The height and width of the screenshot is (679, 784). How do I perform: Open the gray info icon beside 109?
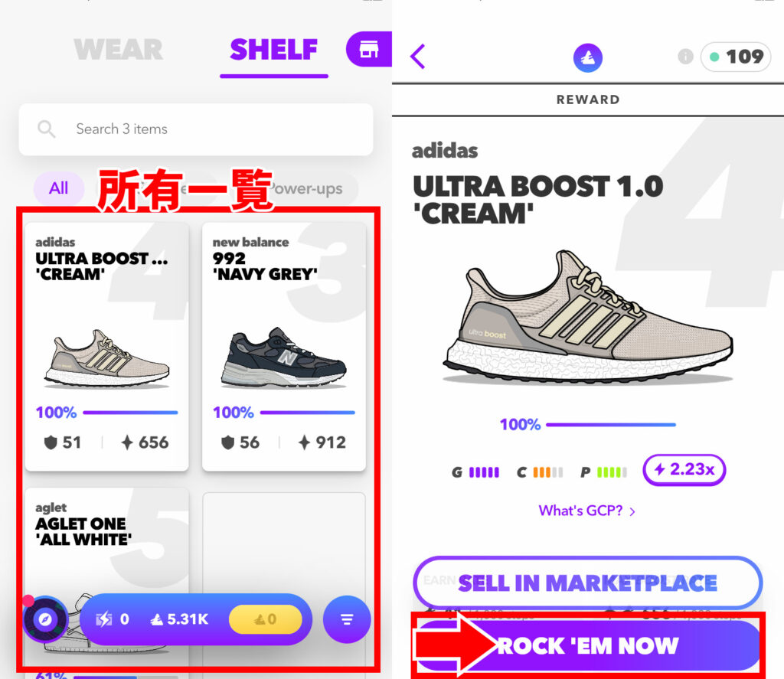click(x=685, y=57)
